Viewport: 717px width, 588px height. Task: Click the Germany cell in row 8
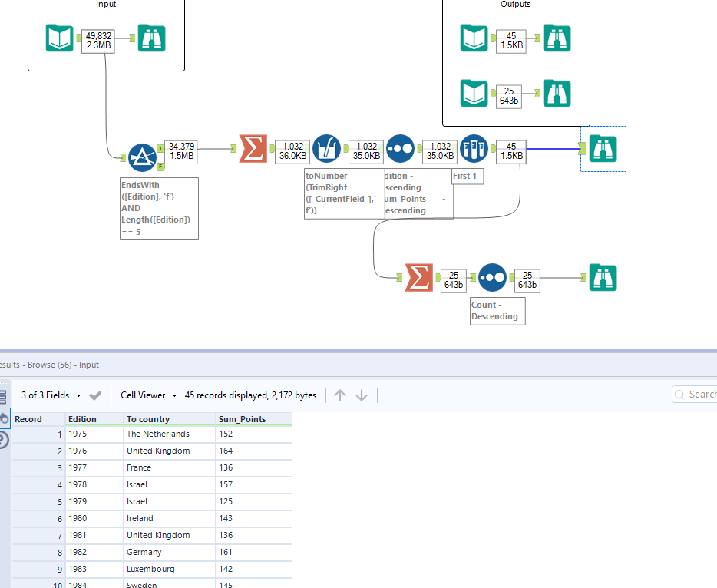click(169, 553)
